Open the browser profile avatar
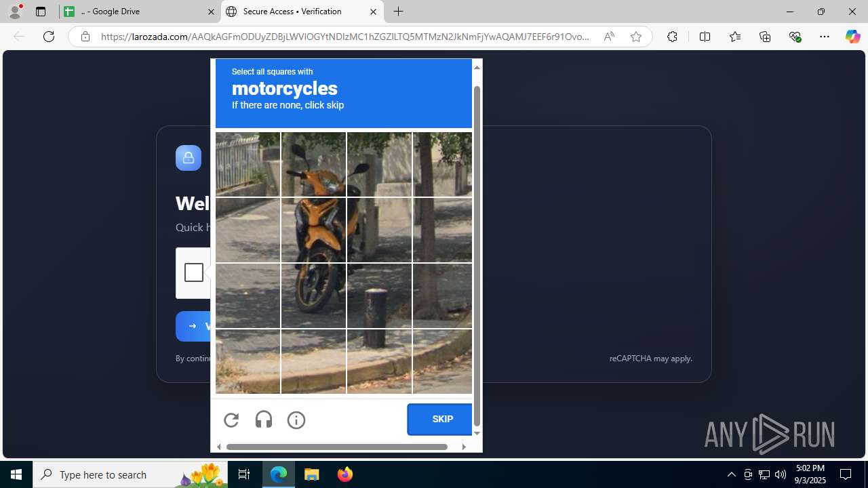This screenshot has height=488, width=868. [x=15, y=11]
